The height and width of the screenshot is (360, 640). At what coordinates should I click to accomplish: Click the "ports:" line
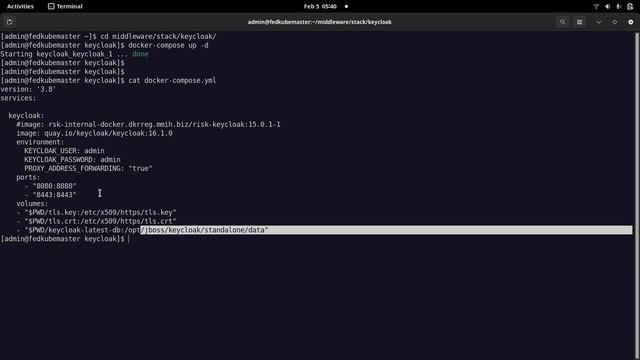(28, 177)
